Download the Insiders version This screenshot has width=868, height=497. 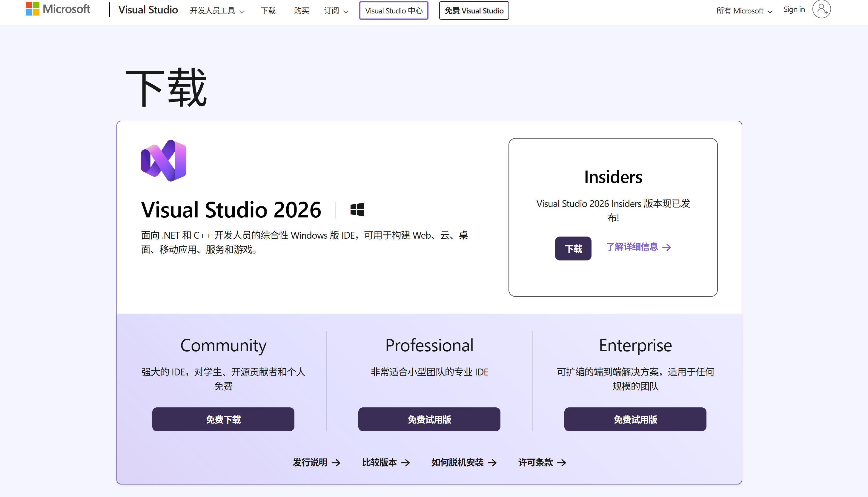tap(573, 249)
